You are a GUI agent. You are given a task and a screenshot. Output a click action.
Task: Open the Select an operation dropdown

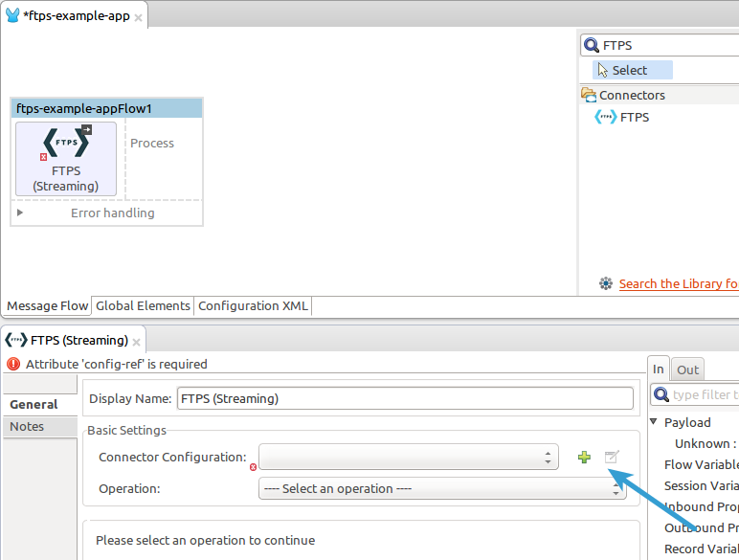tap(441, 488)
